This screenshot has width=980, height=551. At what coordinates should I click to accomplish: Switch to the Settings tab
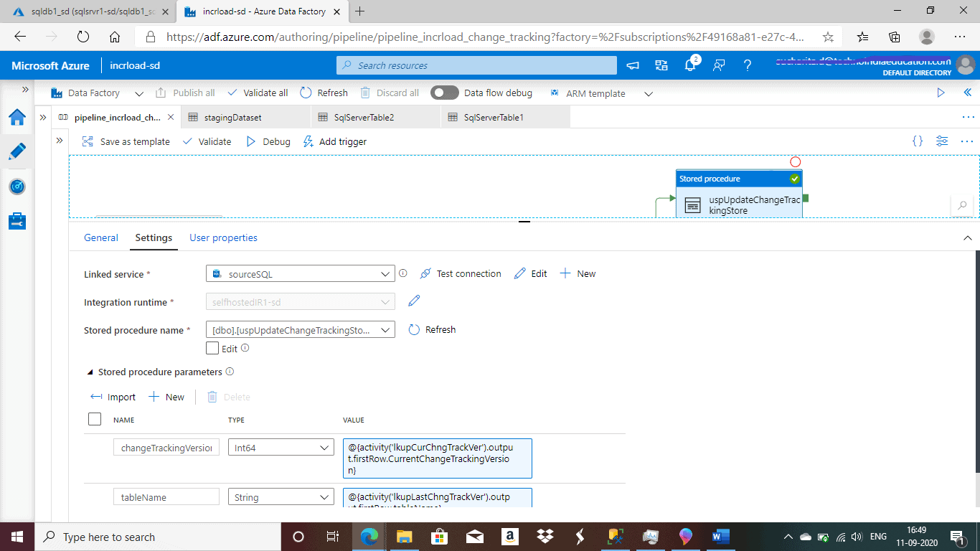pos(154,237)
